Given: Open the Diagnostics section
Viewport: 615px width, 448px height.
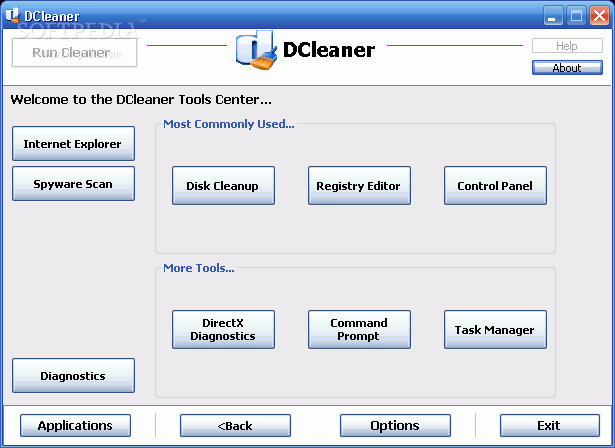Looking at the screenshot, I should point(73,375).
